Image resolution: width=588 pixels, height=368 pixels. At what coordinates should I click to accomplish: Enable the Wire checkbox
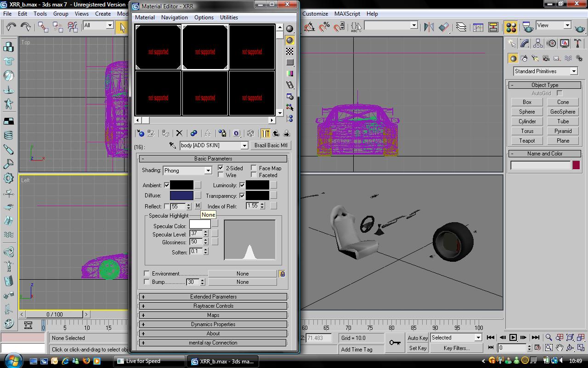(x=220, y=175)
